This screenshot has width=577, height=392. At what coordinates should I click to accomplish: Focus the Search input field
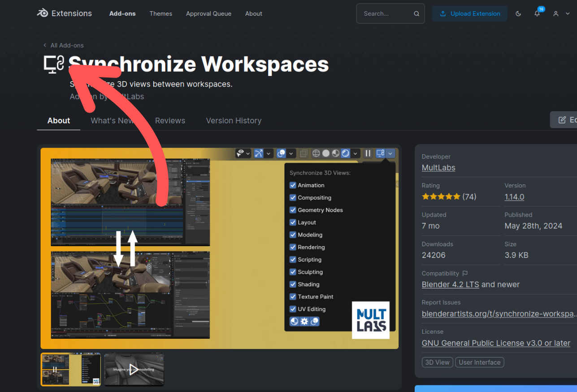click(x=390, y=14)
